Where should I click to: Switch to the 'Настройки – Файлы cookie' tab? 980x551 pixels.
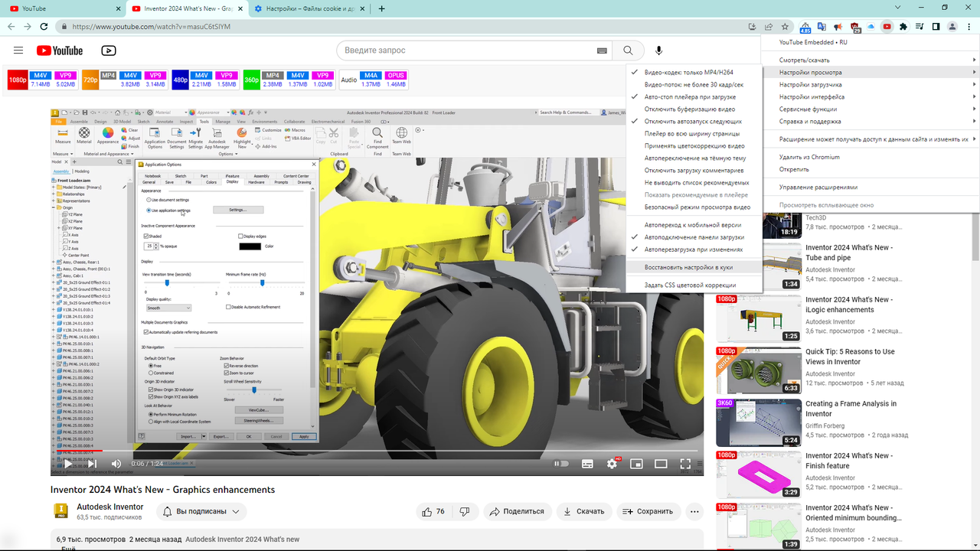point(309,8)
